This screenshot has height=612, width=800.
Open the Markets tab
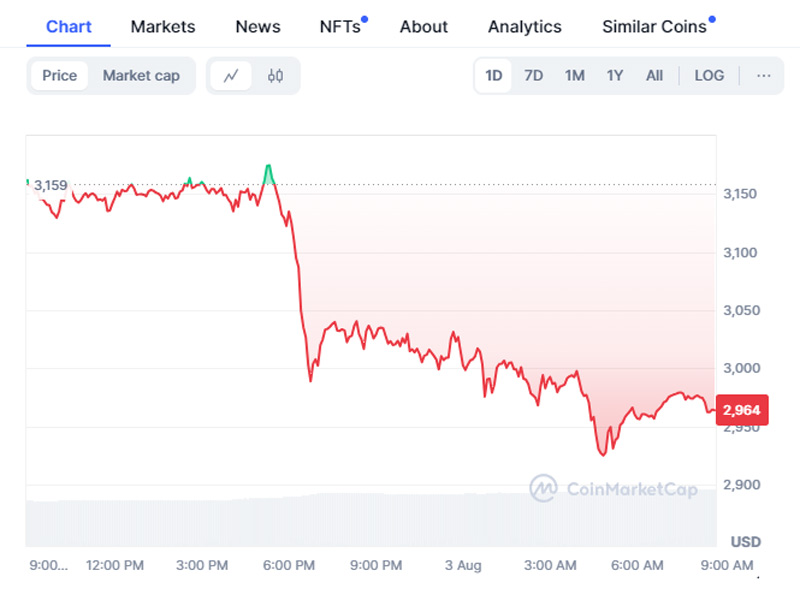(x=163, y=27)
